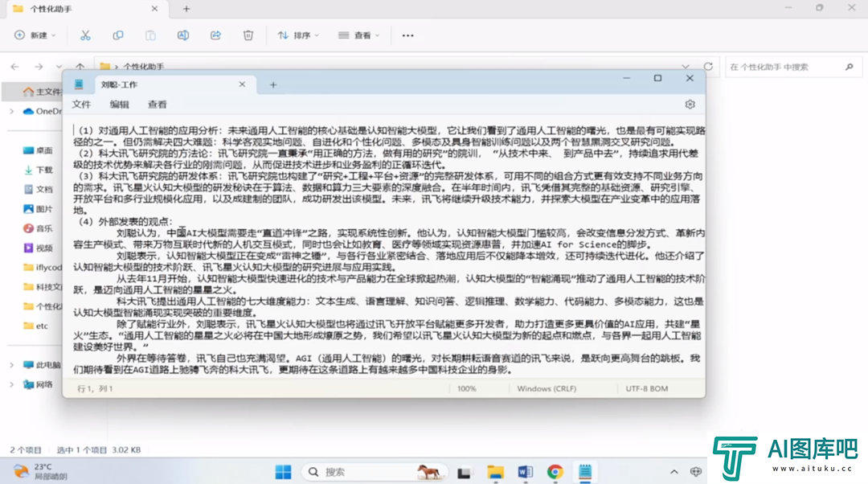Show hidden system tray icons
The image size is (868, 484).
coord(674,472)
